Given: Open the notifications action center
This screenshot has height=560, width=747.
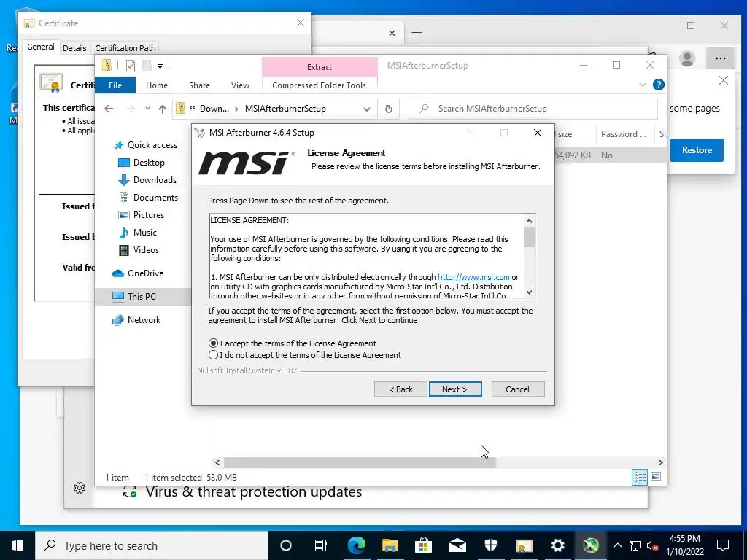Looking at the screenshot, I should pyautogui.click(x=723, y=545).
